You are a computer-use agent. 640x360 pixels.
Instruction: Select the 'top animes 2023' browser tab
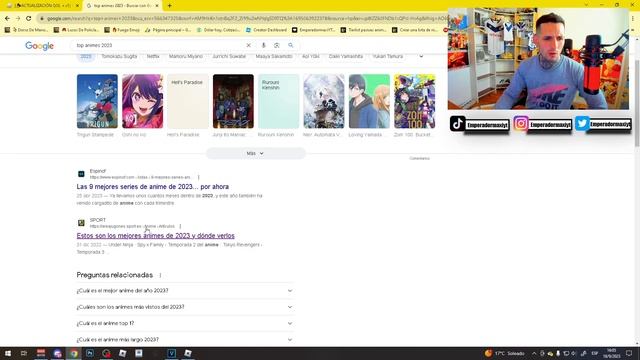click(x=122, y=6)
